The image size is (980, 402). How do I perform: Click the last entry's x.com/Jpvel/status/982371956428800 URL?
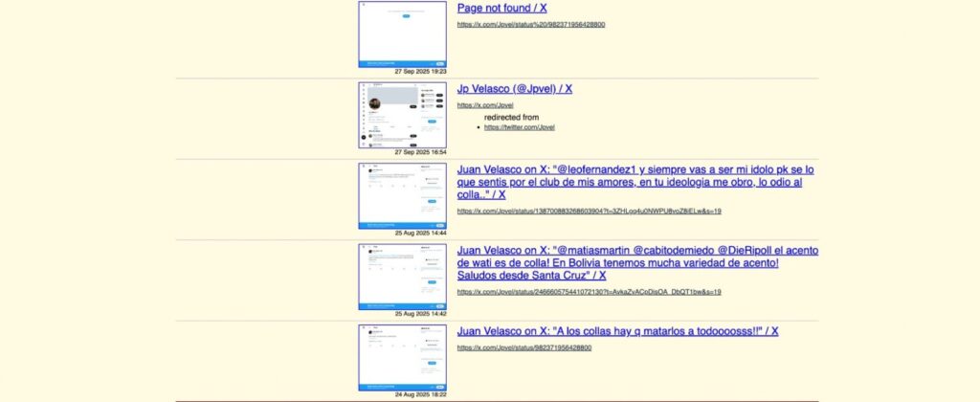523,347
